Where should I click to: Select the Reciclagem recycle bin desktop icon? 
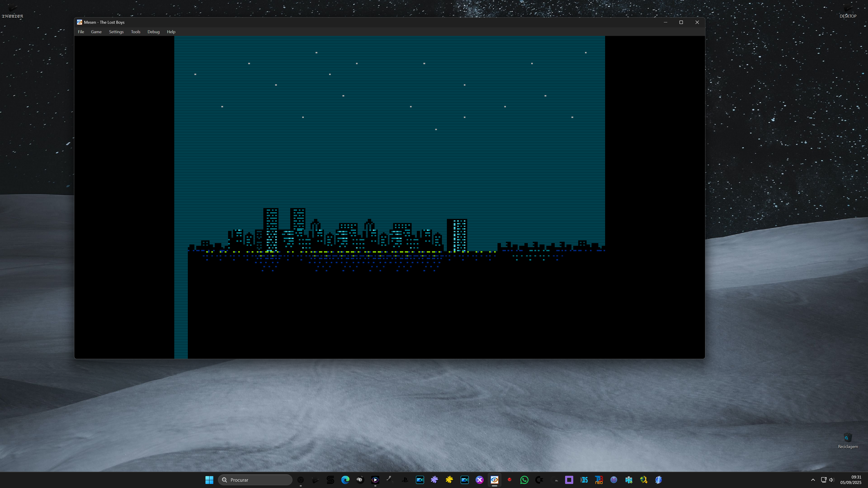point(848,441)
